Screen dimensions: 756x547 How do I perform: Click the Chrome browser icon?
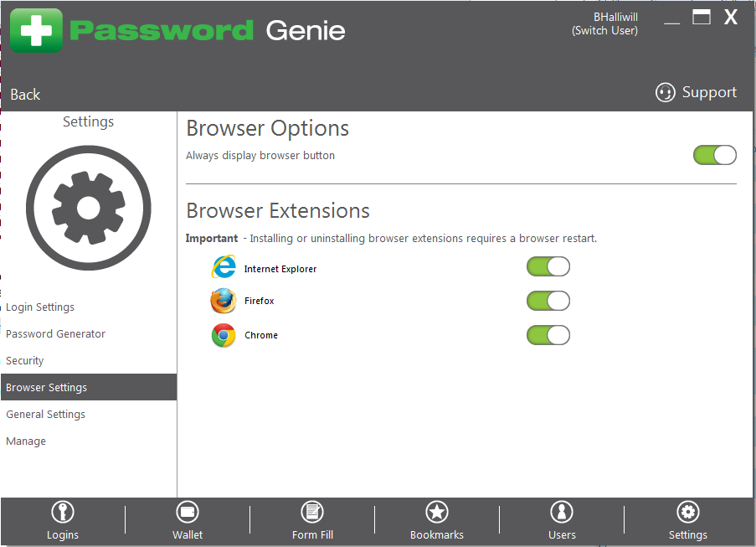coord(224,335)
